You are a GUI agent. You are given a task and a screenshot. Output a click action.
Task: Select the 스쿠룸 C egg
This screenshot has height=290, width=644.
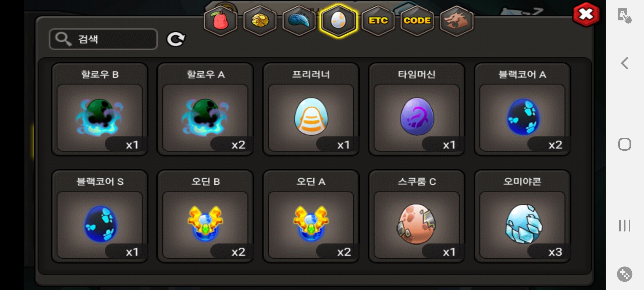click(417, 216)
